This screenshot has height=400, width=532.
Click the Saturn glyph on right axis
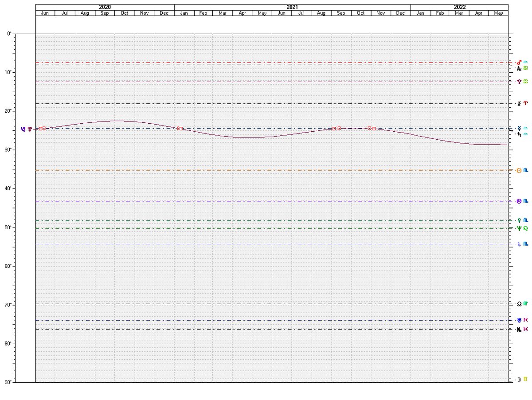519,133
